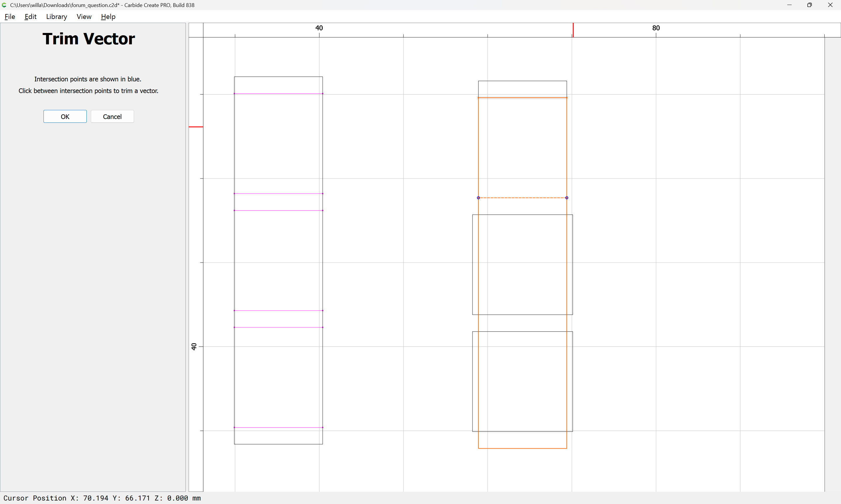The width and height of the screenshot is (841, 504).
Task: Click the left blue intersection point
Action: pyautogui.click(x=478, y=198)
